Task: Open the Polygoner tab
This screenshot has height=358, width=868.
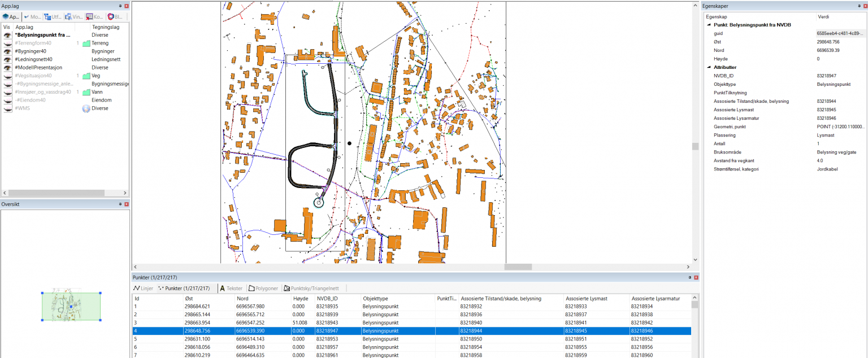Action: point(263,289)
